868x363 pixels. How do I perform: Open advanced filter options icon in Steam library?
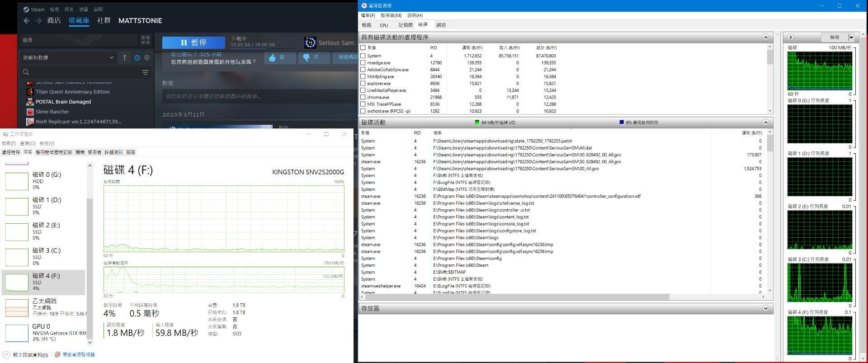pyautogui.click(x=145, y=72)
